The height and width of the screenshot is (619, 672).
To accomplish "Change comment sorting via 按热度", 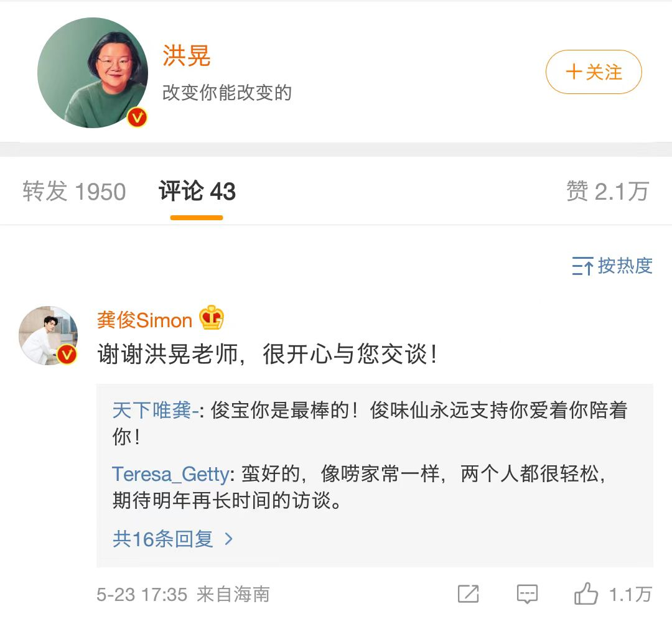I will click(625, 266).
